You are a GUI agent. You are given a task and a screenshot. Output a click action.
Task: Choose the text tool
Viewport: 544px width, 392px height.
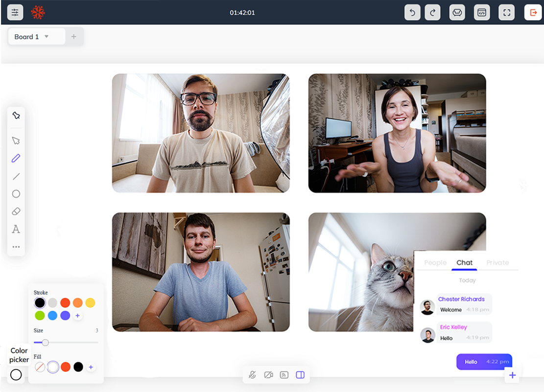pos(16,229)
